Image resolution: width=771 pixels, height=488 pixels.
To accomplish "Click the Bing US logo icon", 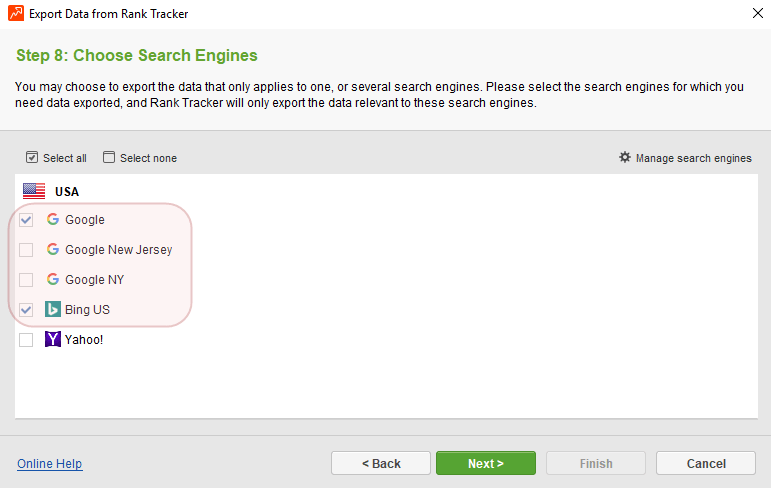I will 53,309.
